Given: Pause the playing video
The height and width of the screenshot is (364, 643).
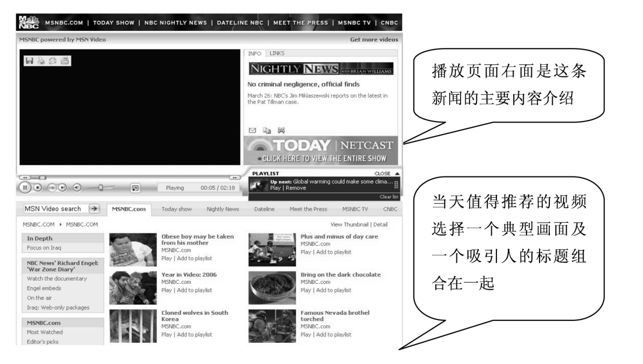Looking at the screenshot, I should (x=25, y=187).
